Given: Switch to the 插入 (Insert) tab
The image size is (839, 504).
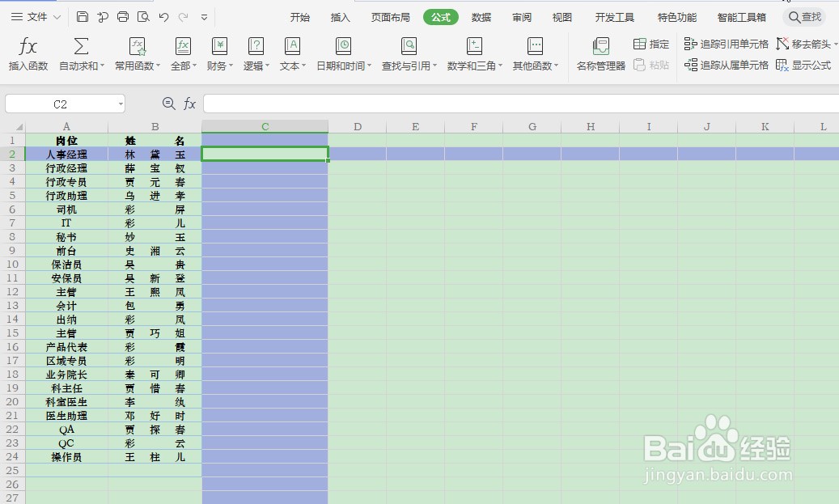Looking at the screenshot, I should [x=341, y=18].
